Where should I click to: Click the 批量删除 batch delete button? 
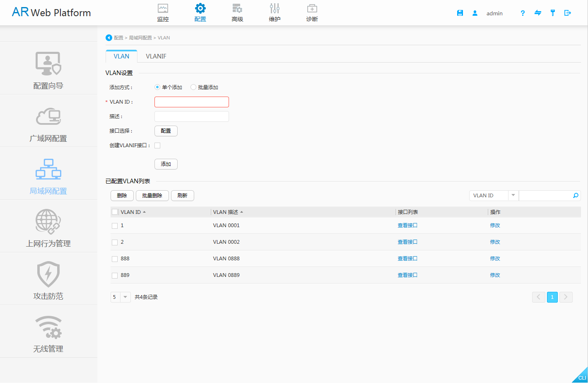pos(152,196)
